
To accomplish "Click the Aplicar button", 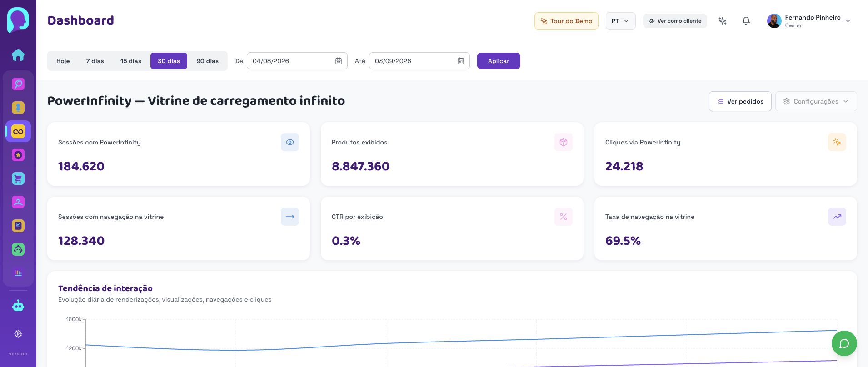I will [x=499, y=61].
